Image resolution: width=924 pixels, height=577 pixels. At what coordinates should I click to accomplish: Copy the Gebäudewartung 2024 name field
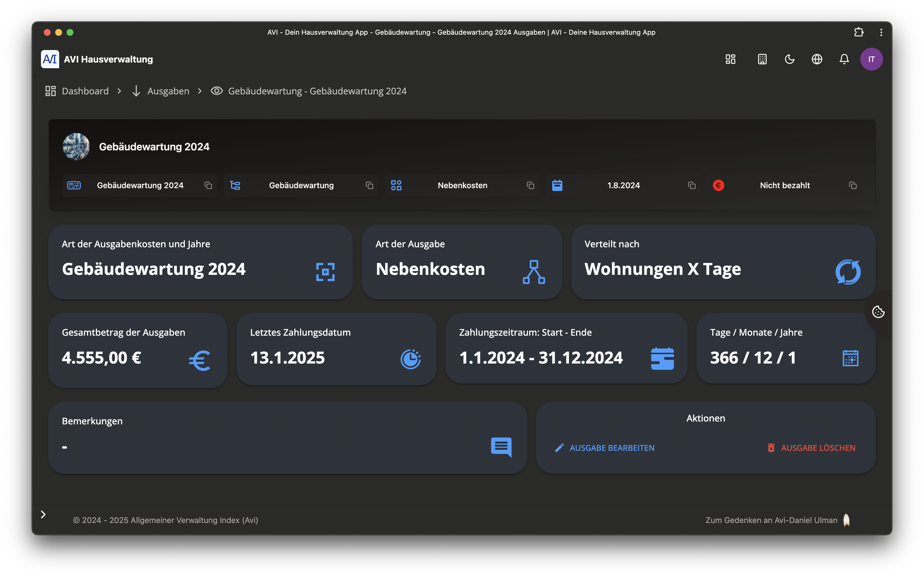pyautogui.click(x=208, y=185)
